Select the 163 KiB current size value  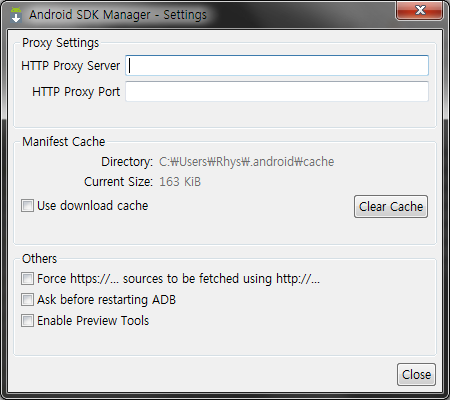tap(180, 182)
